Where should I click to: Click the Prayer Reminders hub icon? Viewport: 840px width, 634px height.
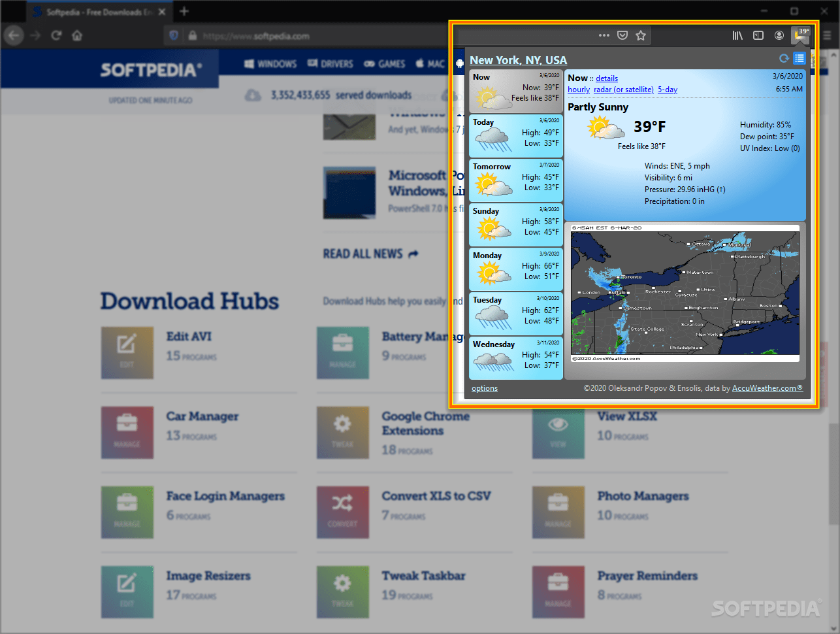pyautogui.click(x=558, y=592)
